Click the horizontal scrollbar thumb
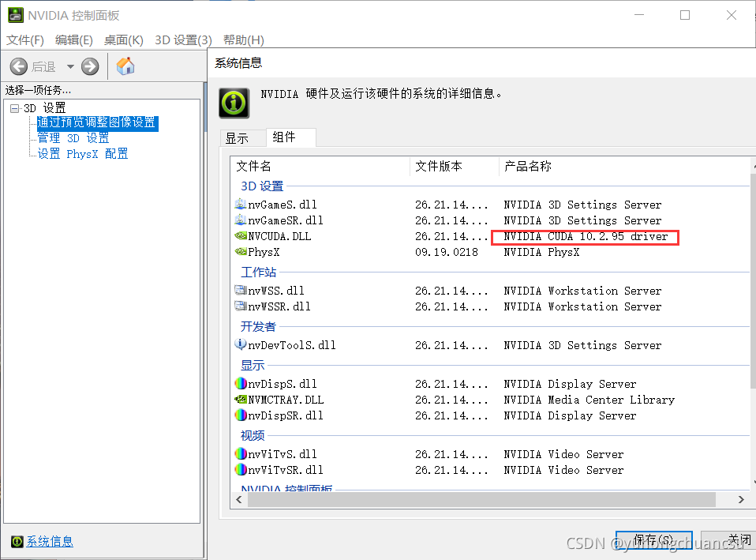 click(x=481, y=500)
